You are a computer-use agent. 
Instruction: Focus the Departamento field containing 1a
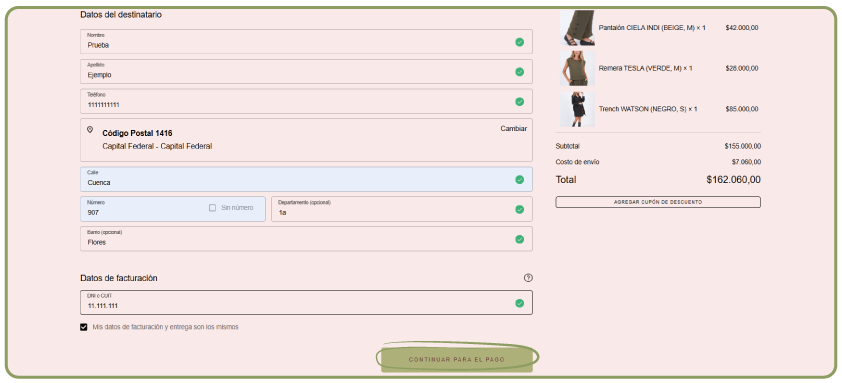coord(402,209)
